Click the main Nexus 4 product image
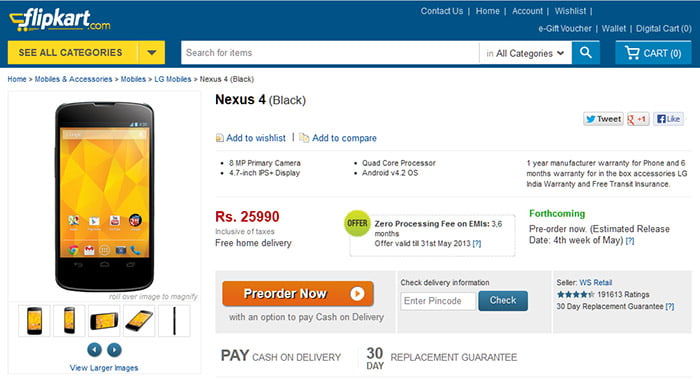The height and width of the screenshot is (381, 700). click(x=104, y=197)
